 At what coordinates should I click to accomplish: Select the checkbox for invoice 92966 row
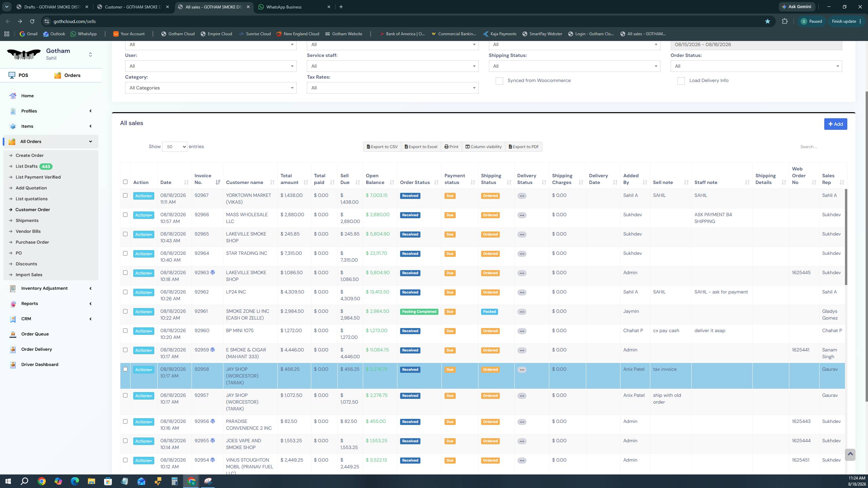[125, 215]
